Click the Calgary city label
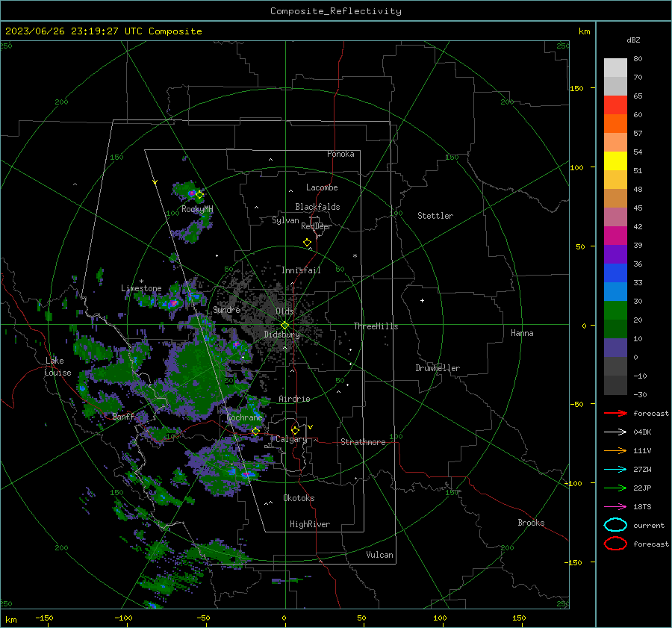Image resolution: width=672 pixels, height=628 pixels. point(291,439)
